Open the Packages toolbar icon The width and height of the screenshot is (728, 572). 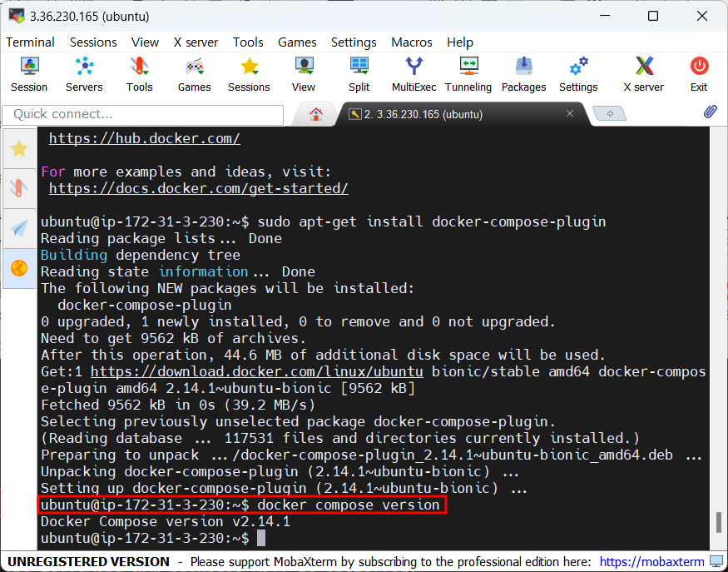tap(523, 74)
